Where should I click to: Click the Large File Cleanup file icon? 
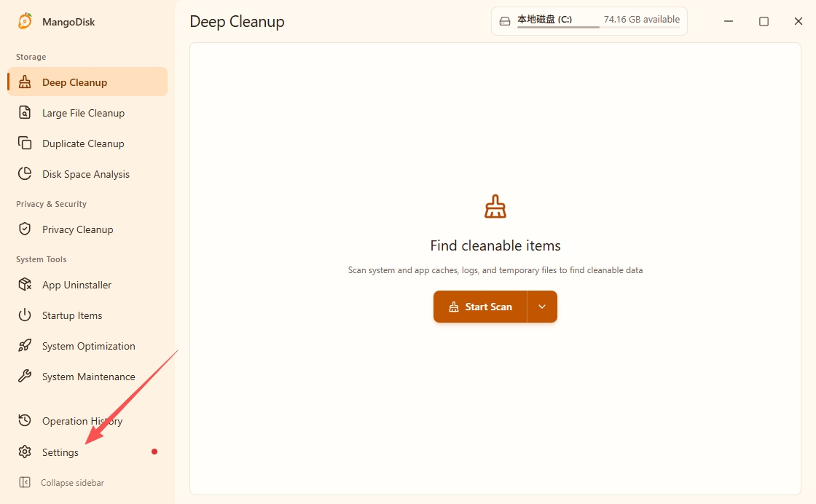pyautogui.click(x=25, y=112)
